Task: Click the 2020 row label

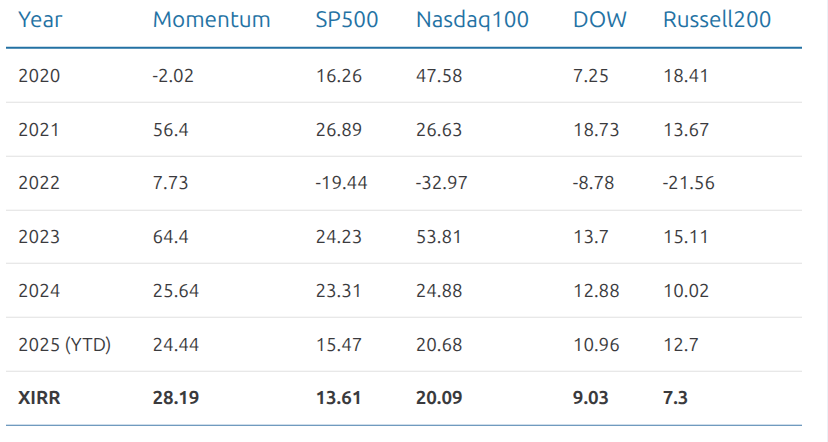Action: pyautogui.click(x=39, y=75)
